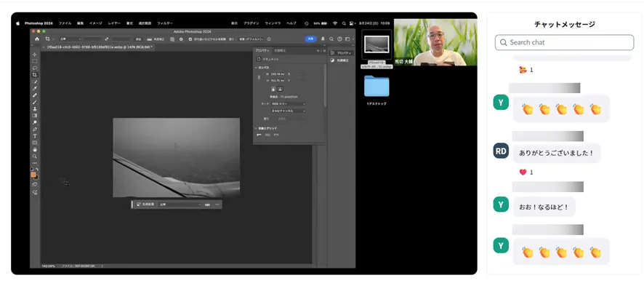Click the Home icon in options bar
The height and width of the screenshot is (286, 644).
(x=37, y=39)
